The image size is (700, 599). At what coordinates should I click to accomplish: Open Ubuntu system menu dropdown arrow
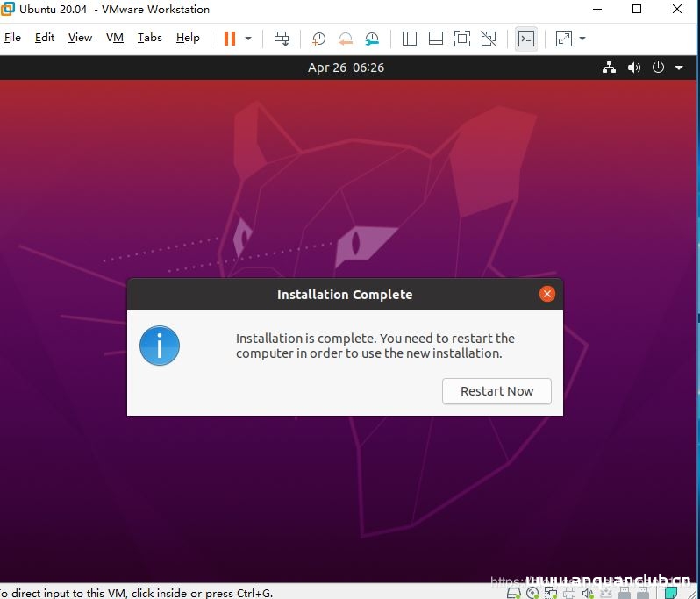(x=677, y=68)
